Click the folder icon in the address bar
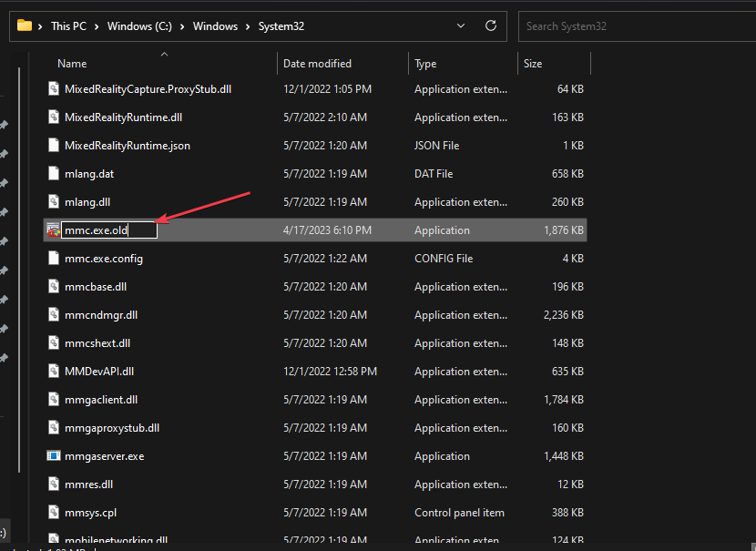 (x=24, y=26)
